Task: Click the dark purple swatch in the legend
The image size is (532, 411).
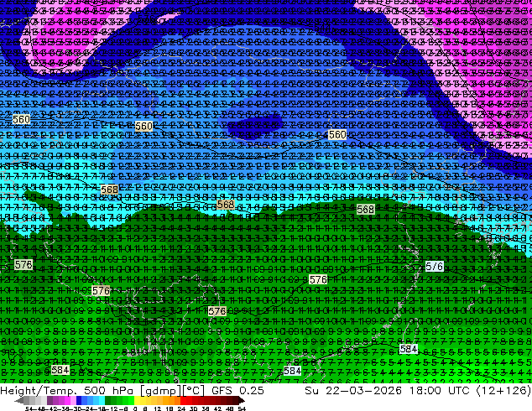Action: [50, 400]
